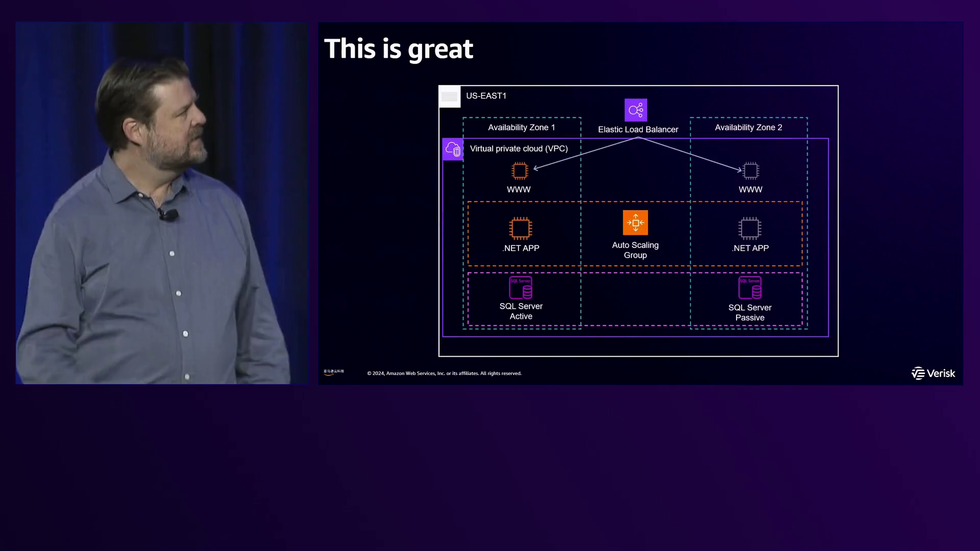Click the SQL Server Active database icon
Image resolution: width=980 pixels, height=551 pixels.
pyautogui.click(x=521, y=288)
